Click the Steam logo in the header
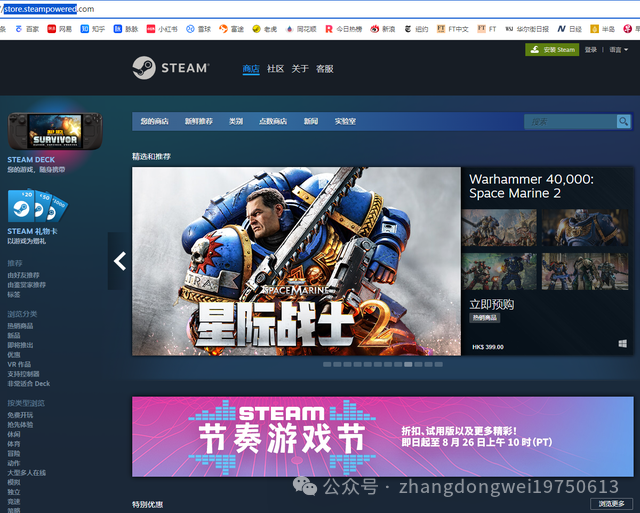This screenshot has height=513, width=640. point(171,68)
